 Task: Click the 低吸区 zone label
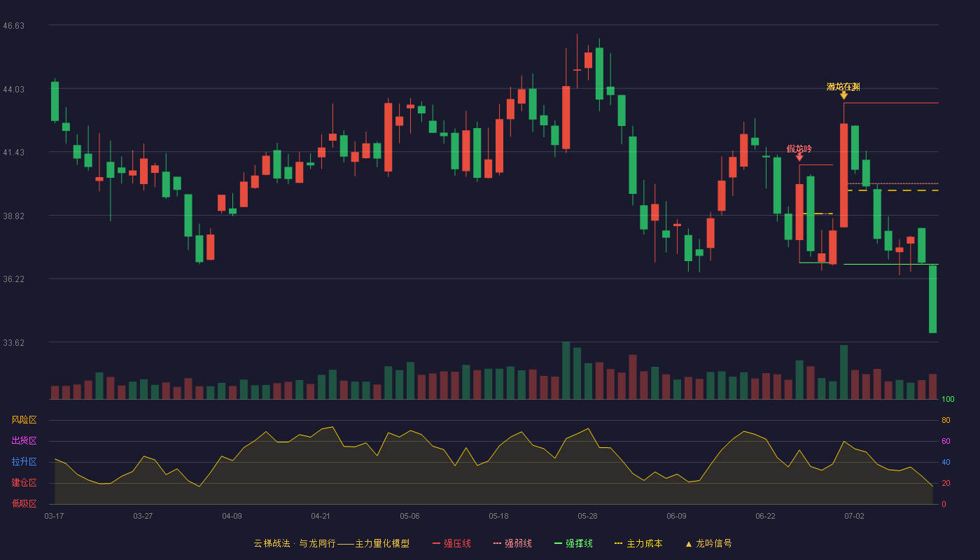pos(24,503)
